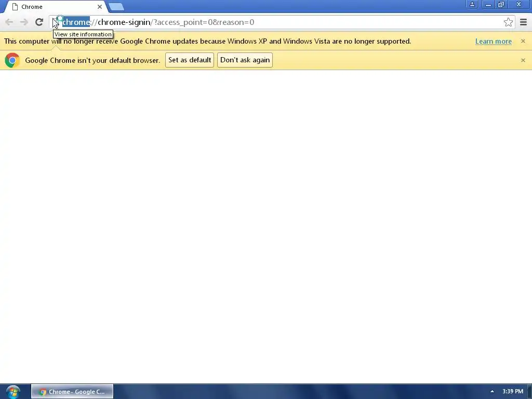Open a new tab
Viewport: 532px width, 399px height.
(116, 7)
